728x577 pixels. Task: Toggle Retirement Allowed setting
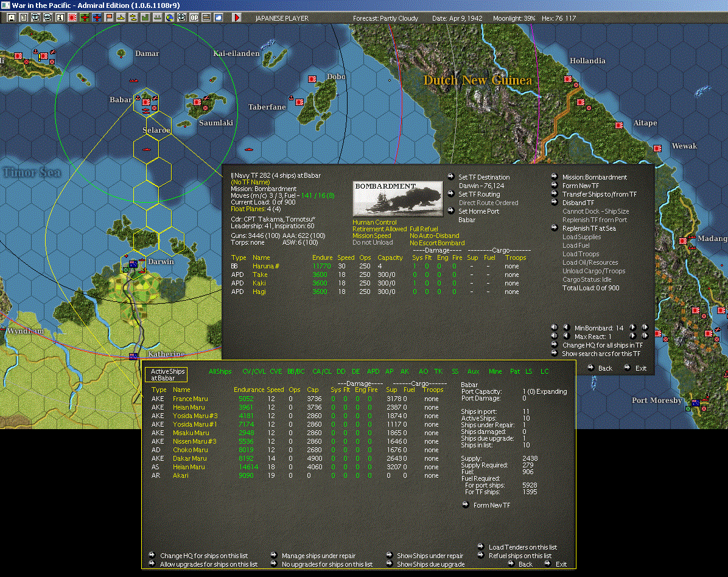(x=379, y=229)
